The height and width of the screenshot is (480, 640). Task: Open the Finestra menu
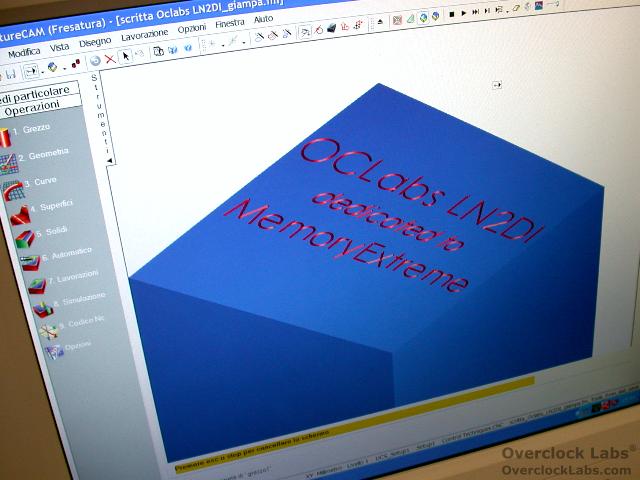(x=230, y=23)
